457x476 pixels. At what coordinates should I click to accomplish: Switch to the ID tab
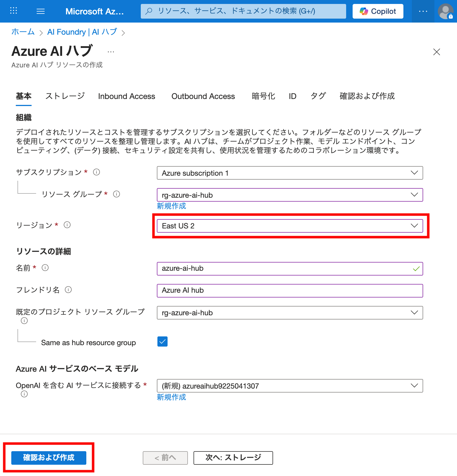[293, 96]
